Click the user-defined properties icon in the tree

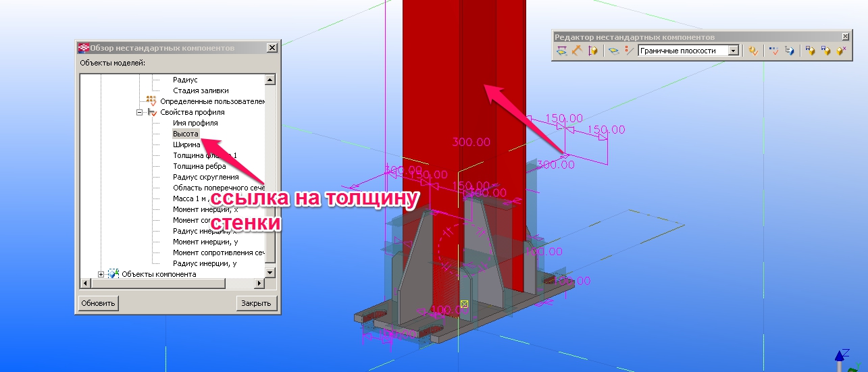(151, 101)
